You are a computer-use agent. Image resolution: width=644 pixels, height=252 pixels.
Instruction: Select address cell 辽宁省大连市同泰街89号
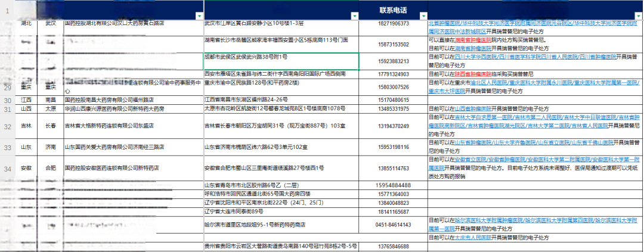[x=281, y=211]
